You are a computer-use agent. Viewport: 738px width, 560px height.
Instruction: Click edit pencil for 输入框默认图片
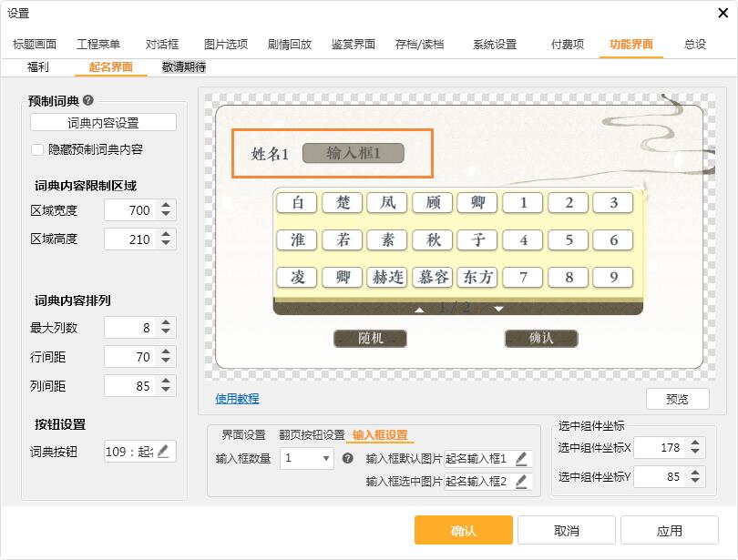coord(521,459)
